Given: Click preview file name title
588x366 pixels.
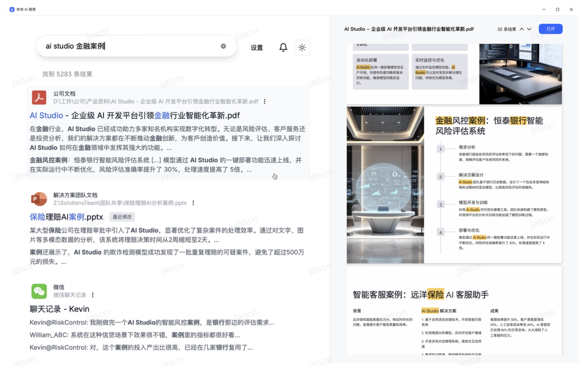Looking at the screenshot, I should [x=409, y=29].
